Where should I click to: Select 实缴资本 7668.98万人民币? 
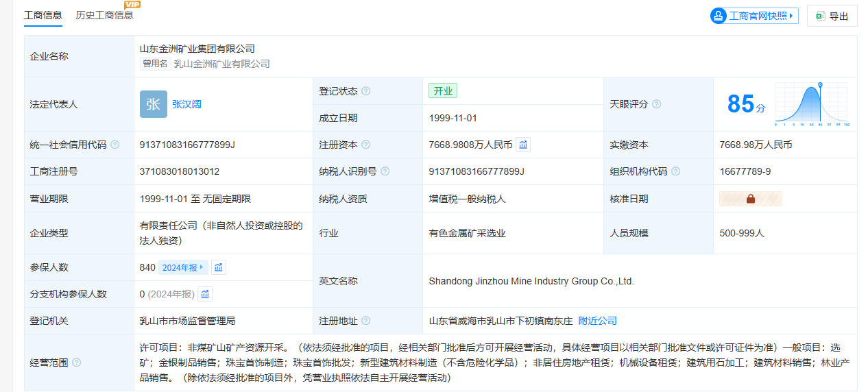click(x=756, y=145)
